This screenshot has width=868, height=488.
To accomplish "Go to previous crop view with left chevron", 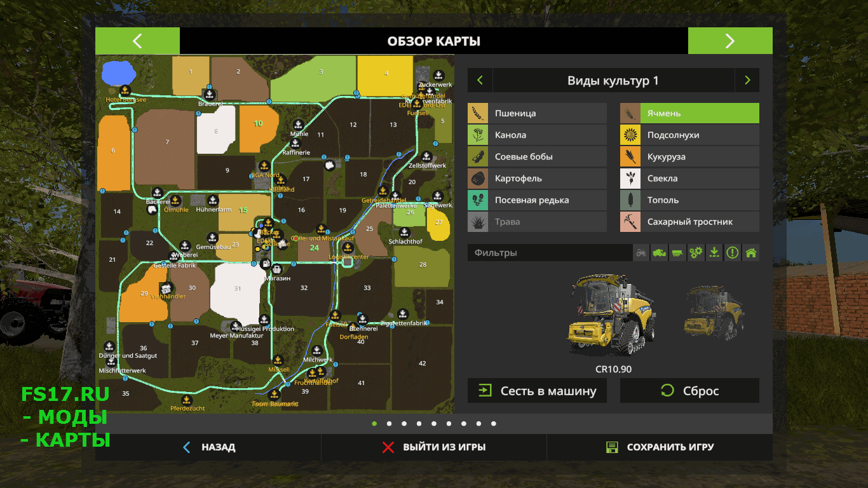I will pos(480,81).
